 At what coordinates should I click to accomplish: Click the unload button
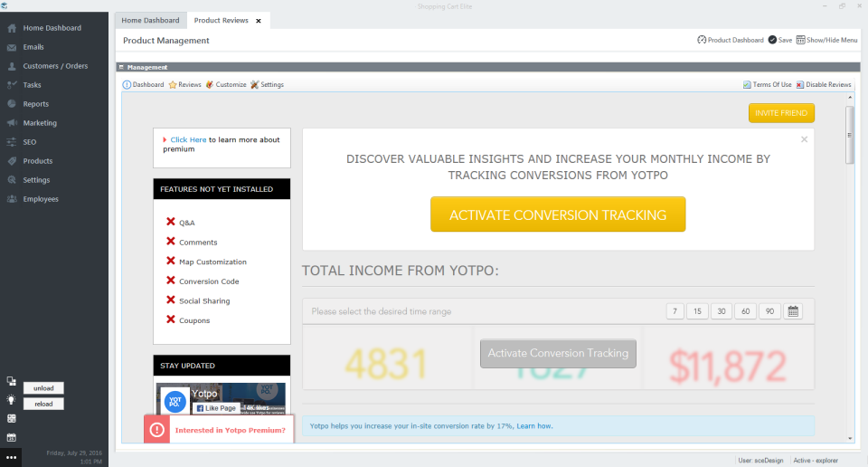[x=43, y=388]
